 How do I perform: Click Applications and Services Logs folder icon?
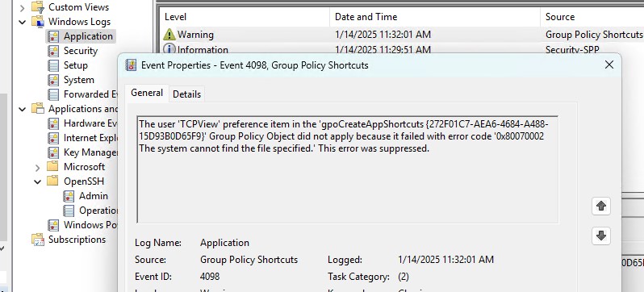click(38, 109)
